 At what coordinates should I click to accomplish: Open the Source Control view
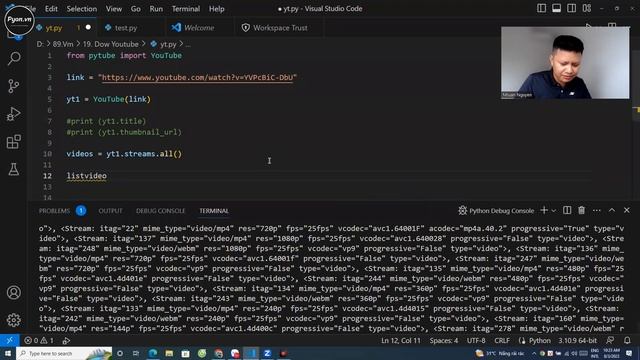(x=14, y=86)
